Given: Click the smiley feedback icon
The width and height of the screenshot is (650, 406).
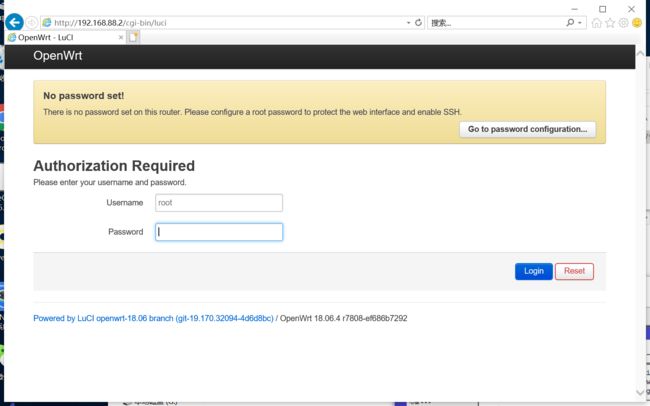Looking at the screenshot, I should (x=637, y=23).
